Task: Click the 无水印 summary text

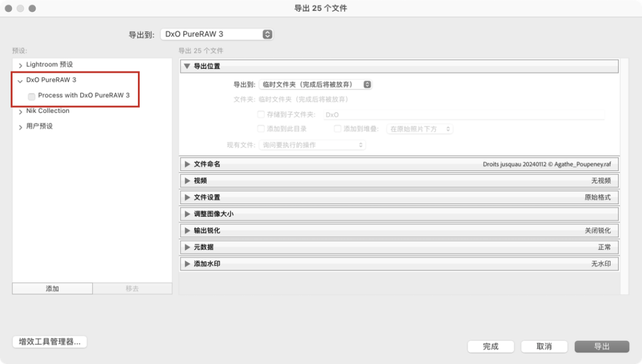Action: 601,264
